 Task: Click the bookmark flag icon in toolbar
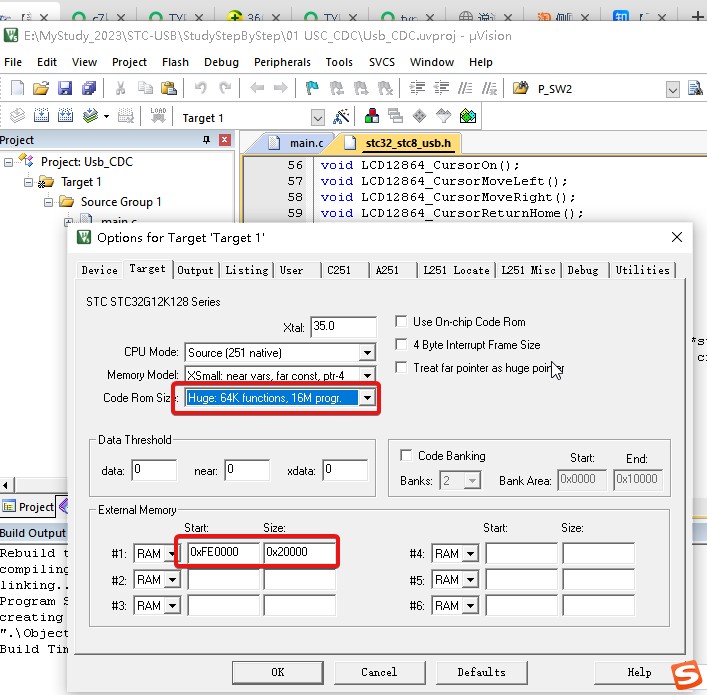point(311,88)
